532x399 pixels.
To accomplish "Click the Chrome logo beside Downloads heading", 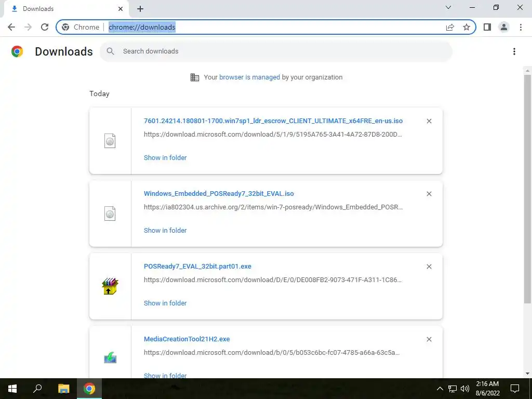I will tap(17, 51).
